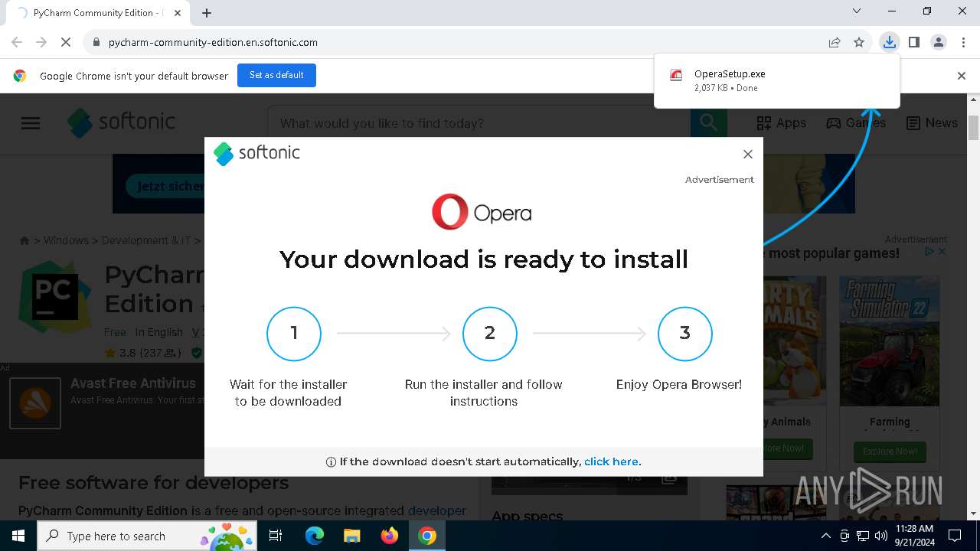
Task: Go back to previous page
Action: (x=17, y=42)
